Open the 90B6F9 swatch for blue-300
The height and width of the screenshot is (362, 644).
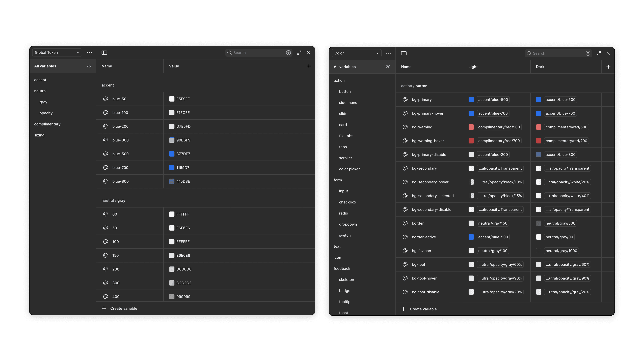pos(172,140)
